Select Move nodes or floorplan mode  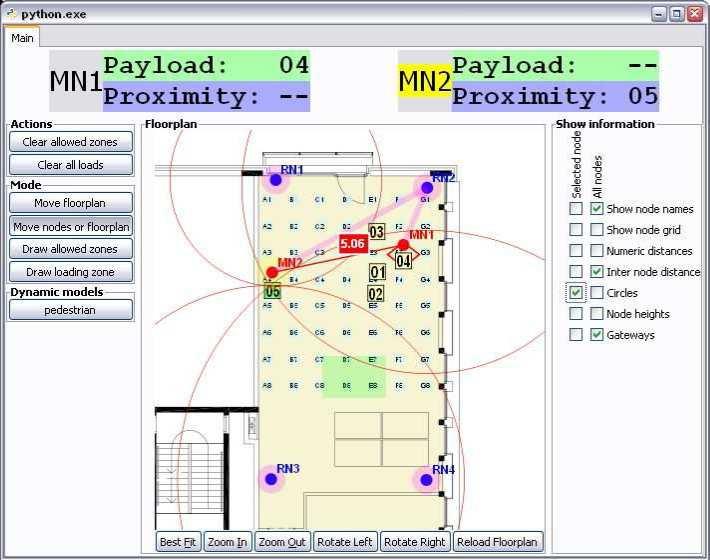(71, 226)
